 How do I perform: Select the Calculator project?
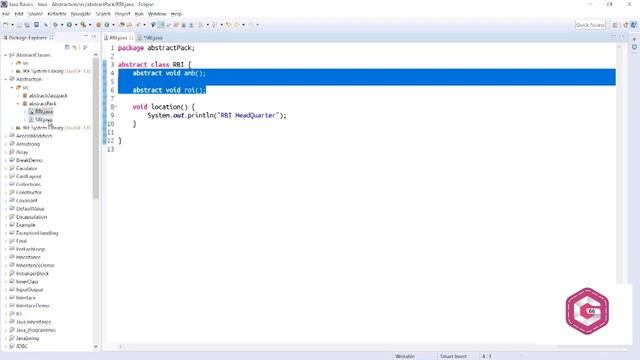[x=27, y=168]
